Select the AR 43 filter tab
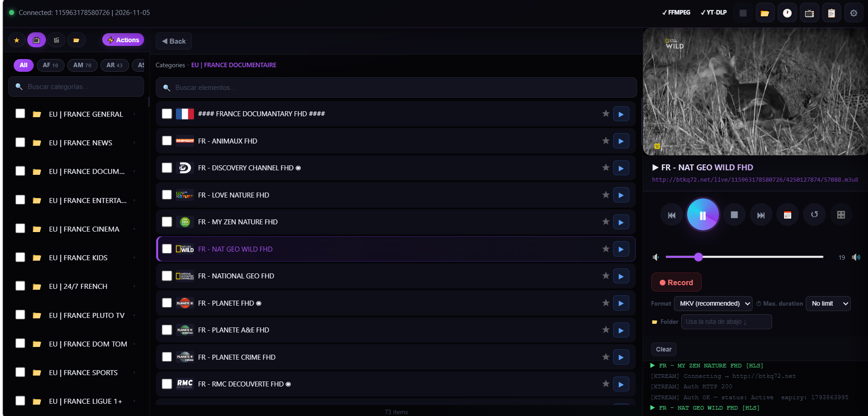 coord(115,65)
